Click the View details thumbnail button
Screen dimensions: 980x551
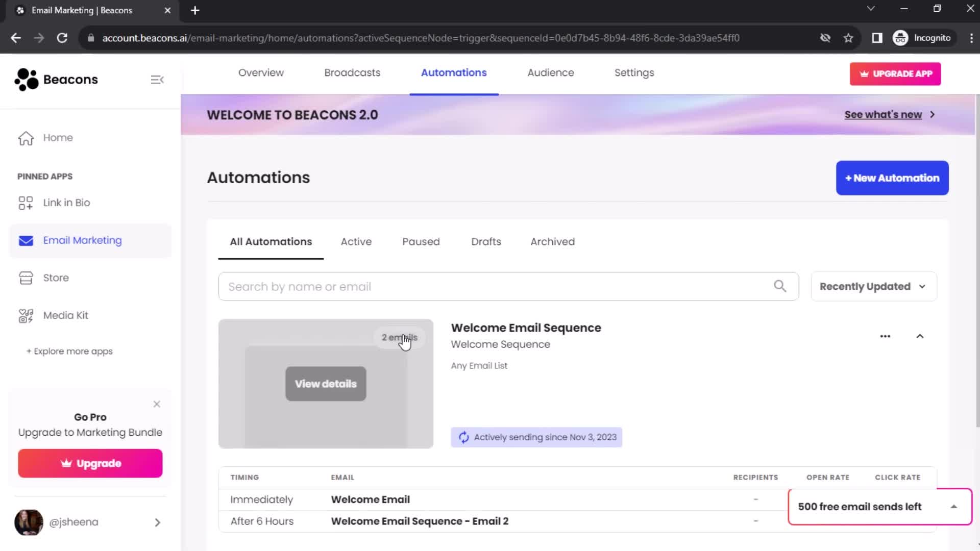pos(325,384)
